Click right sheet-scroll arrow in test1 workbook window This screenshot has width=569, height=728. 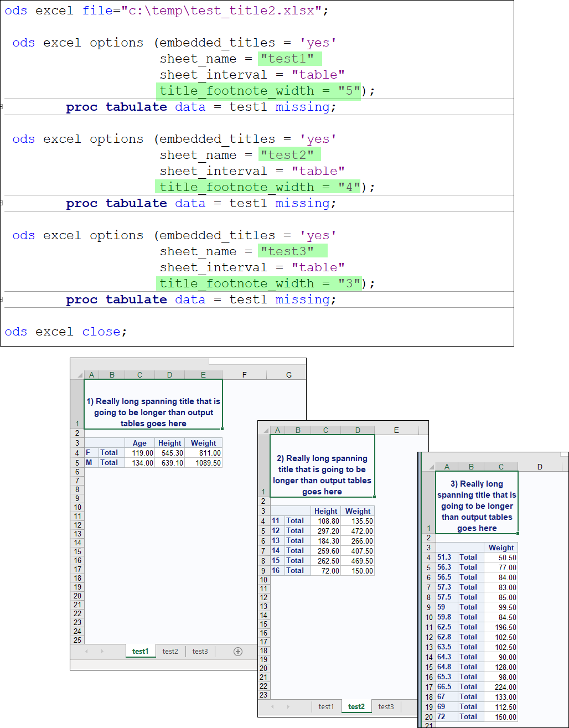[x=102, y=652]
